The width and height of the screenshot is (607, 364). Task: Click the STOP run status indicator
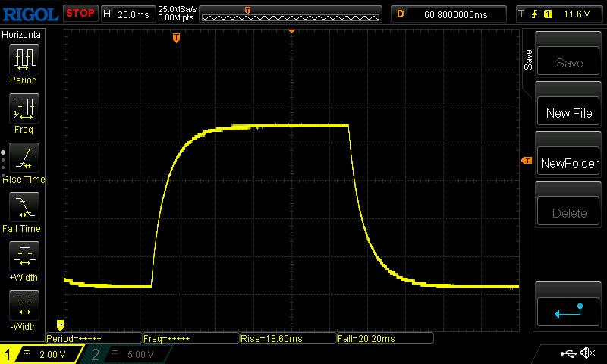pos(80,14)
